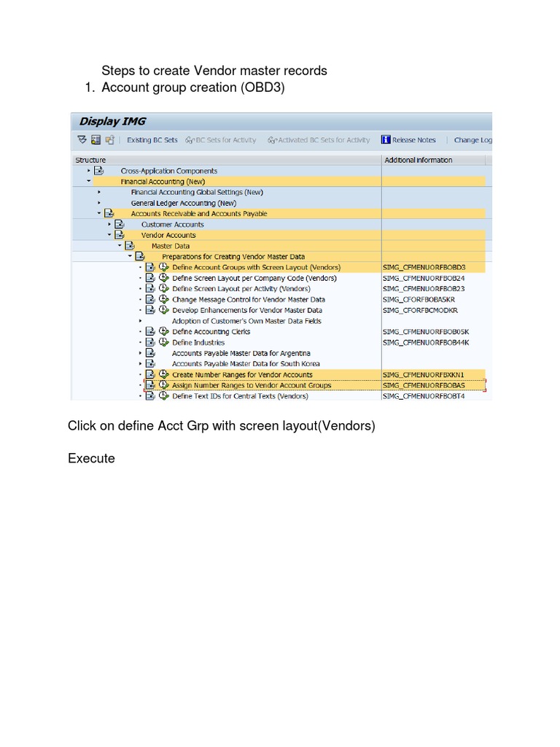Expand Accounts Payable Master Data for South Korea
Screen dimensions: 560x747
(140, 363)
